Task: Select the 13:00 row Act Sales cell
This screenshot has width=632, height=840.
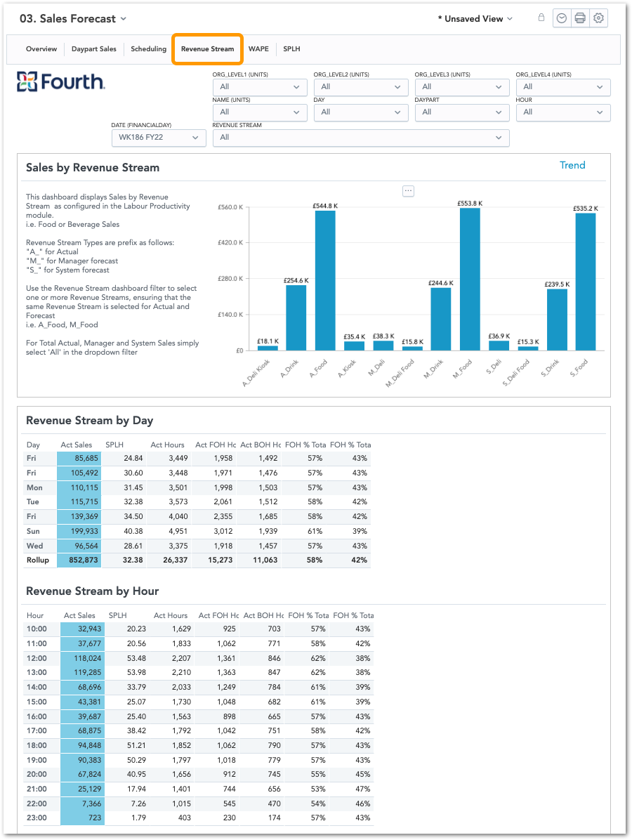Action: tap(82, 673)
